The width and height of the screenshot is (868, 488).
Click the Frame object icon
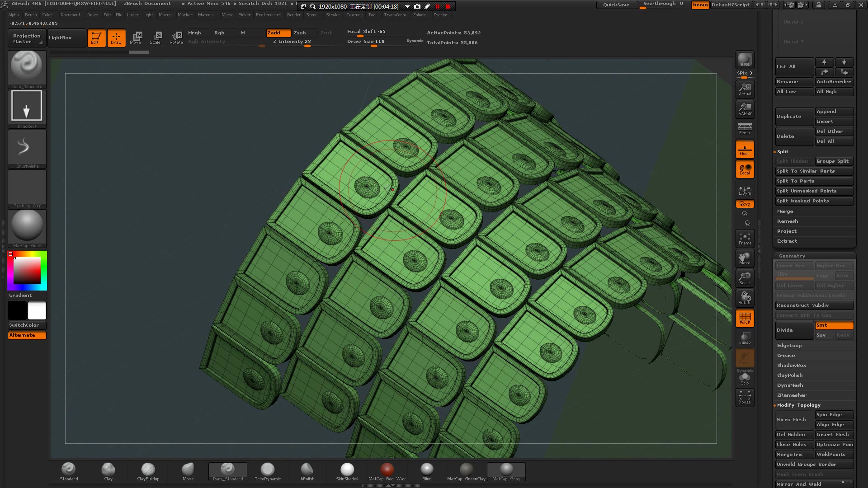pyautogui.click(x=745, y=238)
